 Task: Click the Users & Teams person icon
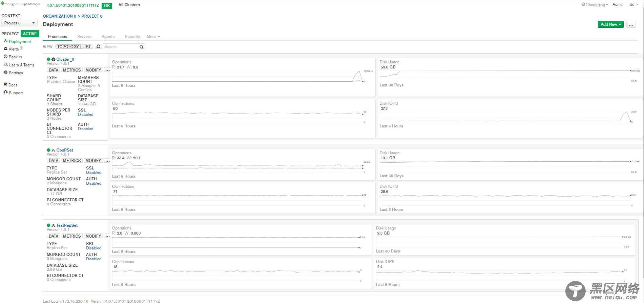pyautogui.click(x=5, y=64)
